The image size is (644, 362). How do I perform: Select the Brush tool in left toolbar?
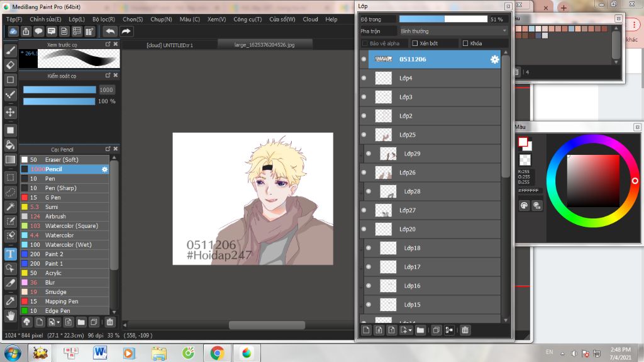click(x=10, y=50)
